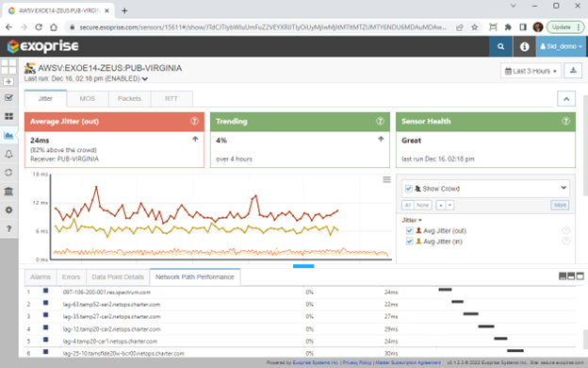588x368 pixels.
Task: Click help icon on Average Jitter (out) card
Action: point(194,121)
